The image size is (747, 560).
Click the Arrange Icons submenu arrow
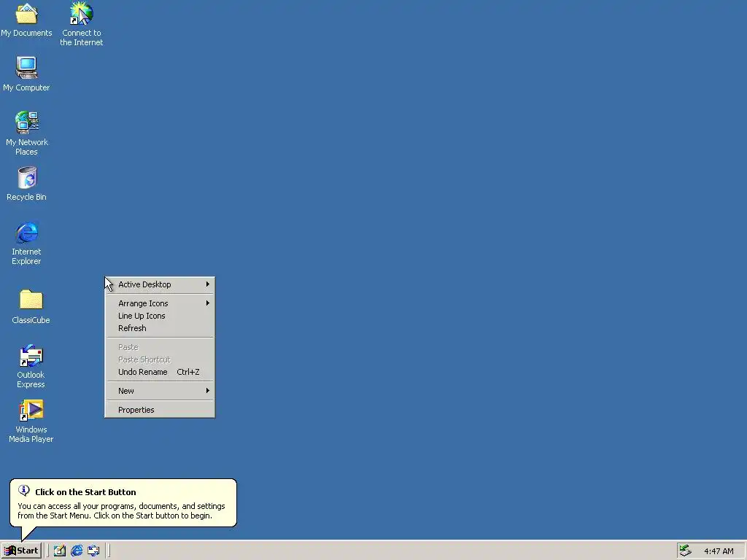[x=208, y=303]
